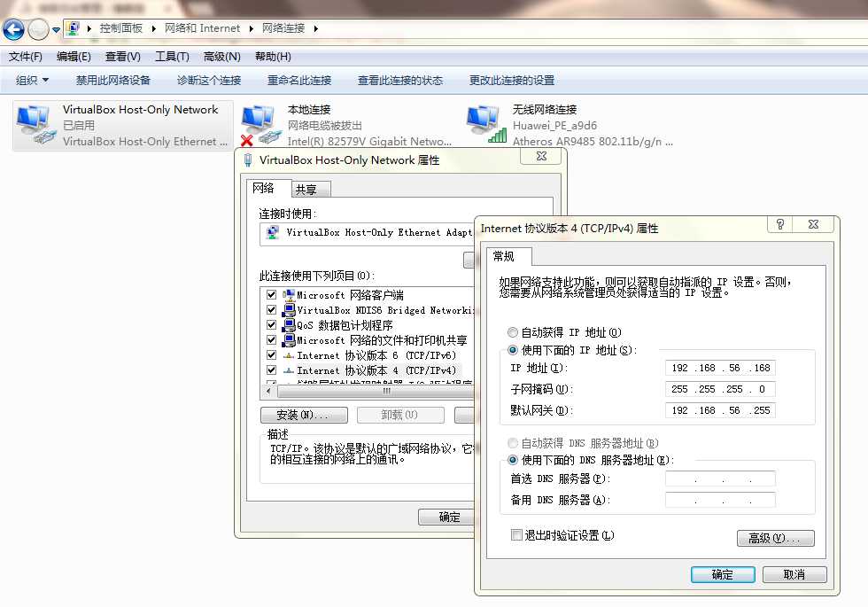Toggle Microsoft 网络客户端 checkbox
This screenshot has width=868, height=607.
(271, 294)
